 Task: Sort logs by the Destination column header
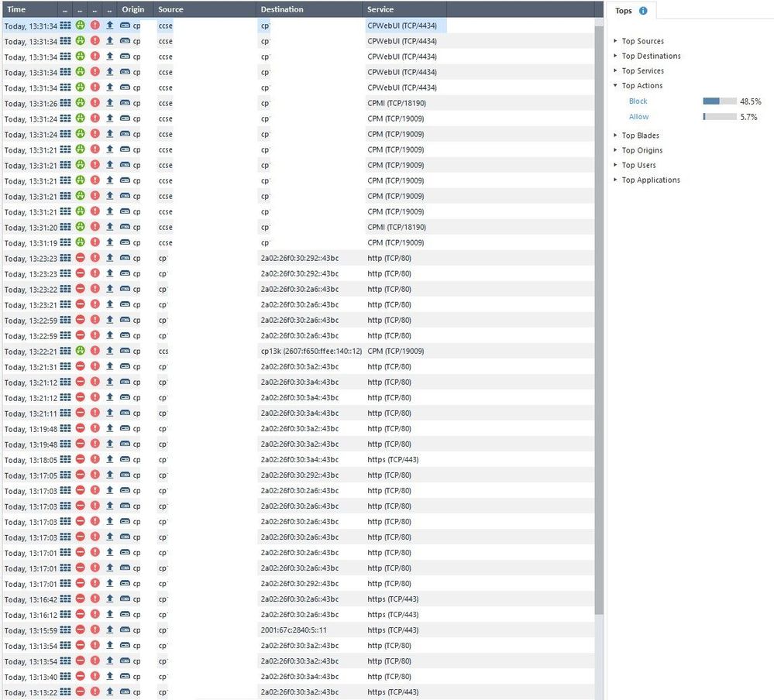(282, 9)
